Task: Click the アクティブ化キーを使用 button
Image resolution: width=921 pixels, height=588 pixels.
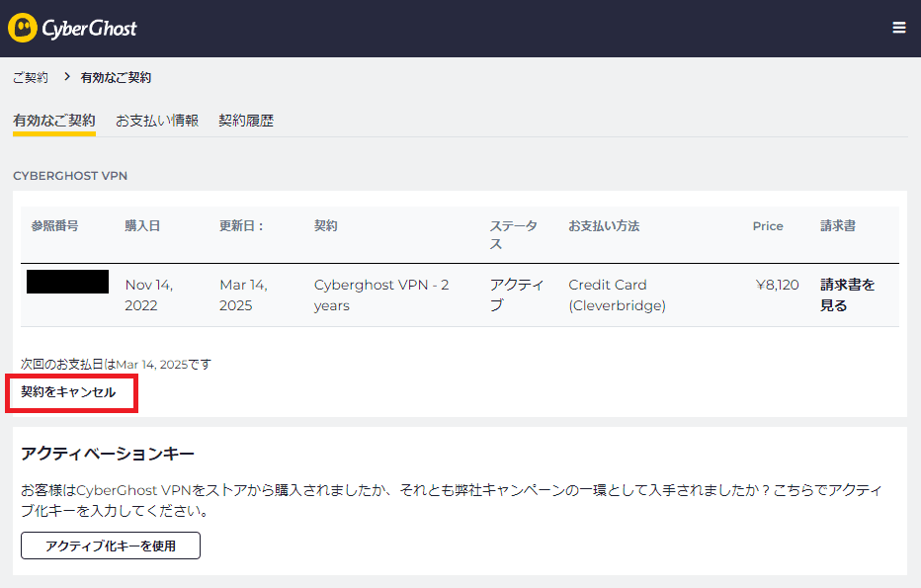Action: [111, 546]
